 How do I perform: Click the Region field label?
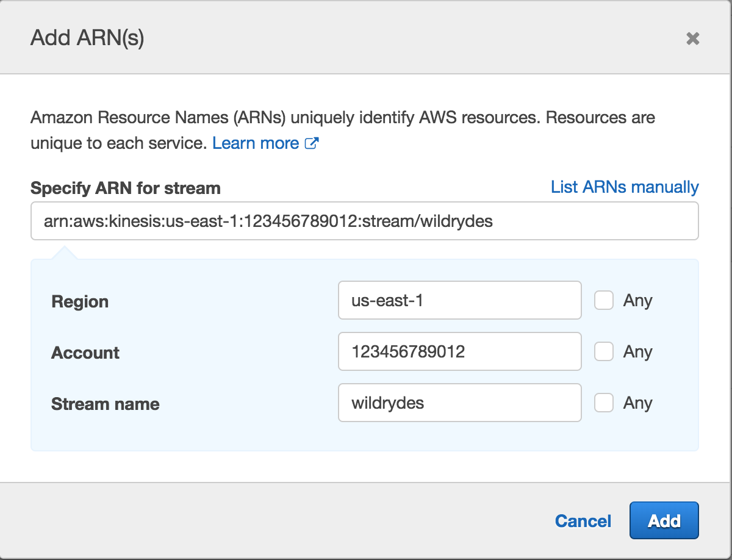pyautogui.click(x=80, y=301)
